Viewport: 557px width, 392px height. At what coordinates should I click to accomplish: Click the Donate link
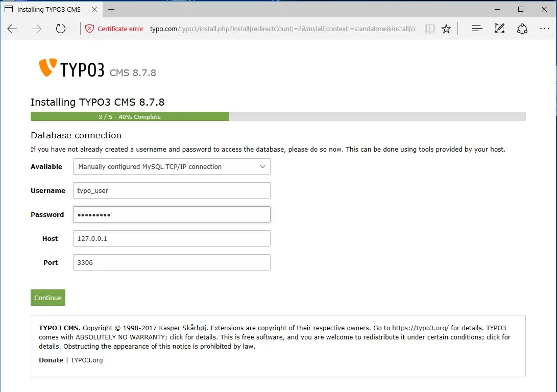pos(51,360)
